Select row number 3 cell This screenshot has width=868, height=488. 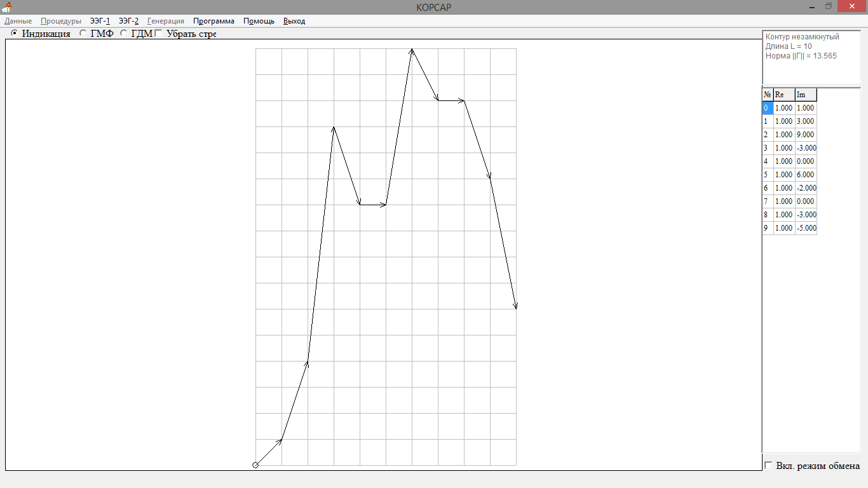(x=768, y=148)
